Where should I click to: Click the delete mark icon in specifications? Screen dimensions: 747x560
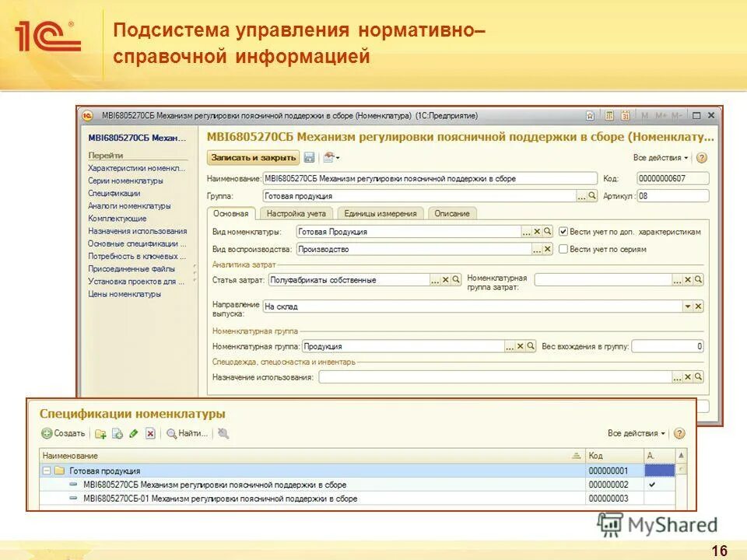(150, 434)
